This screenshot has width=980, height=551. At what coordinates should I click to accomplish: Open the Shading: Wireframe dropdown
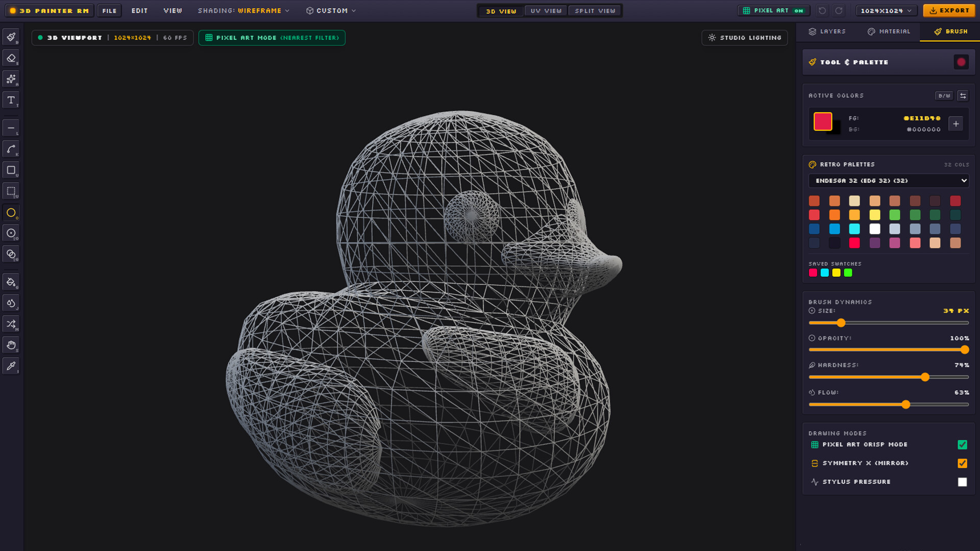click(243, 11)
